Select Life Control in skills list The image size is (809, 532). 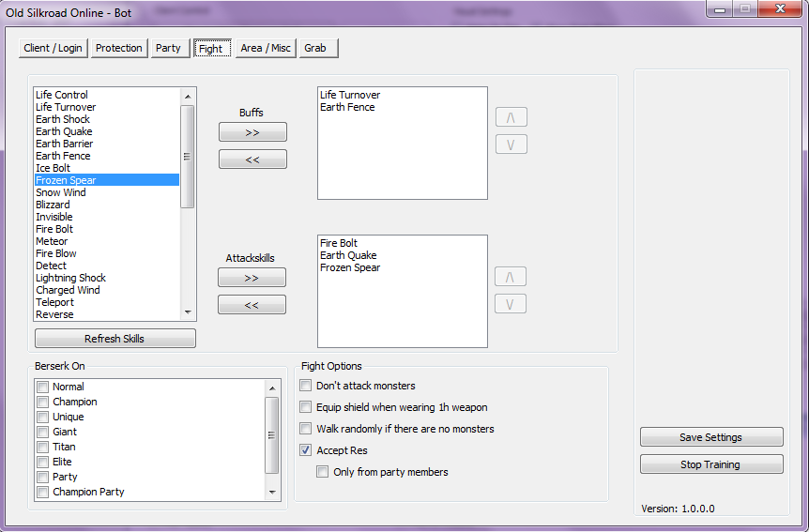coord(107,95)
